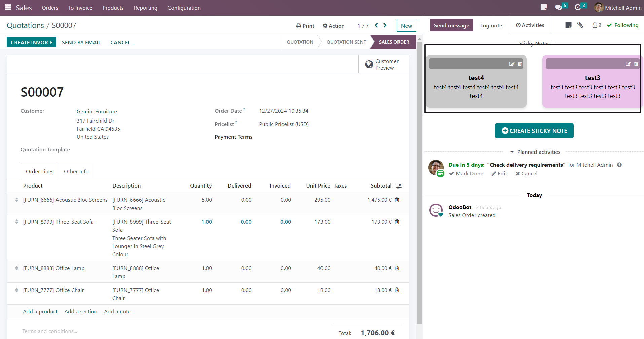Click the paperclip attachments icon
The height and width of the screenshot is (339, 644).
pos(580,25)
